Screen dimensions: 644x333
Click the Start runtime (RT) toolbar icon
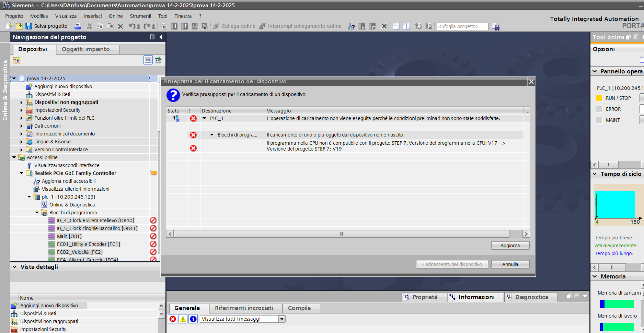pos(205,26)
